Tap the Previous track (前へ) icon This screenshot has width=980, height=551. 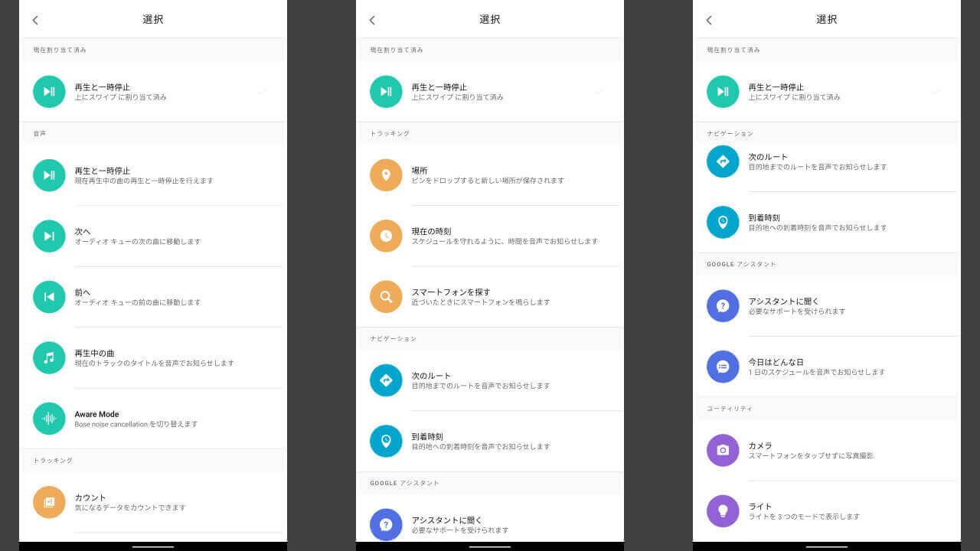49,297
